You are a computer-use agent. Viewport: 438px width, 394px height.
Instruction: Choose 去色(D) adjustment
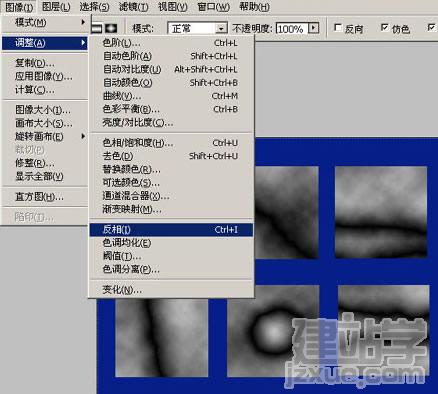(x=171, y=156)
